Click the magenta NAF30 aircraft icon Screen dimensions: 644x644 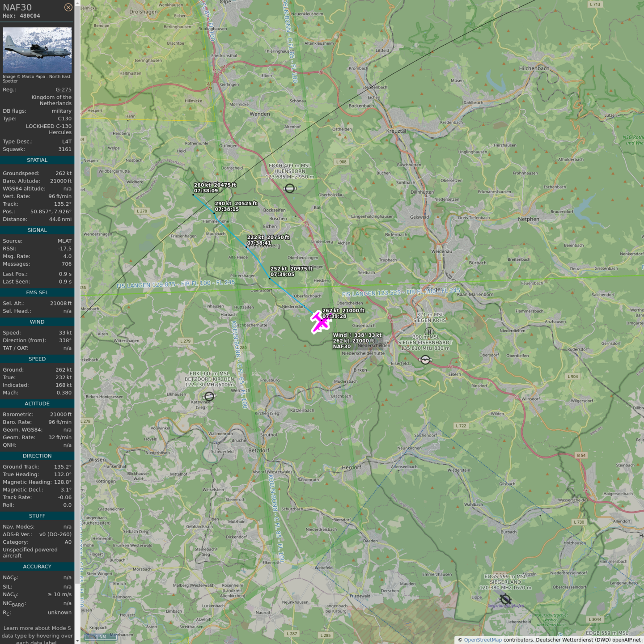[321, 322]
